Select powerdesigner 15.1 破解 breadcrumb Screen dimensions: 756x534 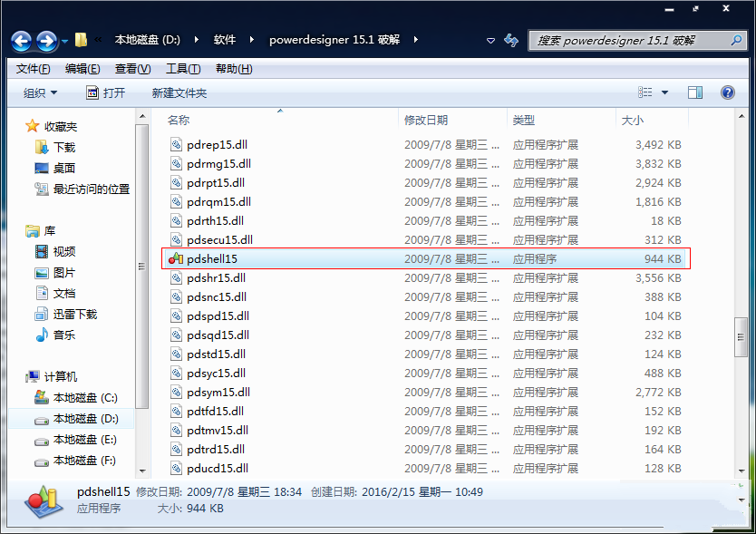coord(334,40)
